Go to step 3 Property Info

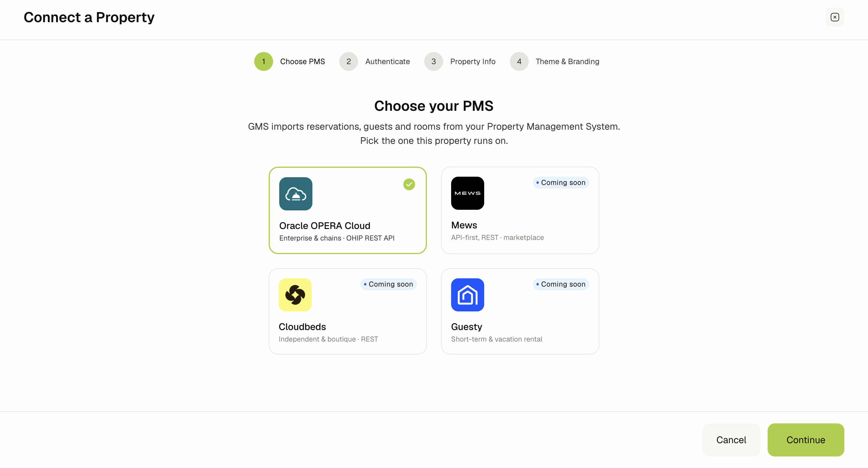[460, 61]
